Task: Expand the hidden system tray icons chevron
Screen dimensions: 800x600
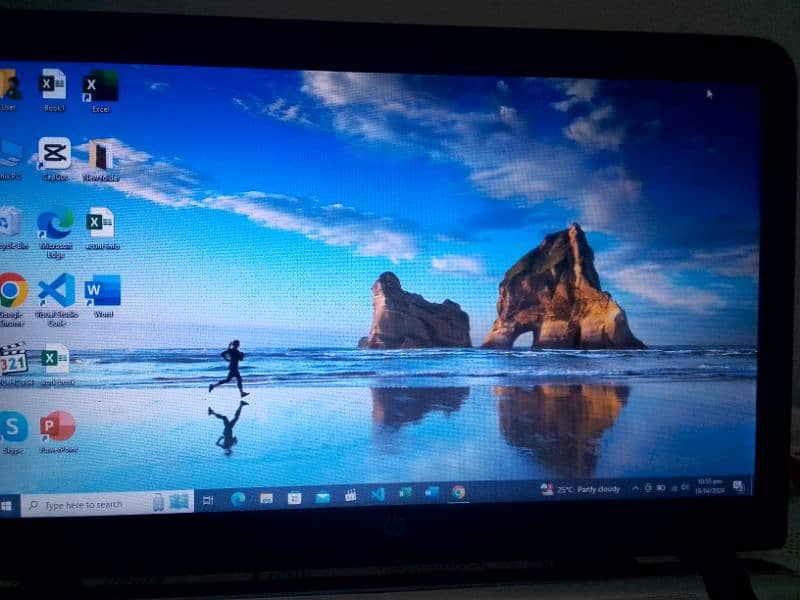Action: 635,488
